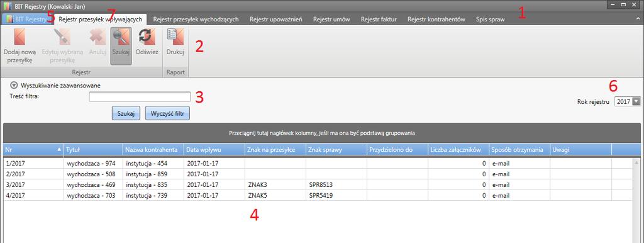Screen dimensions: 644x243
Task: Sort by Data wpływu column header
Action: (214, 150)
